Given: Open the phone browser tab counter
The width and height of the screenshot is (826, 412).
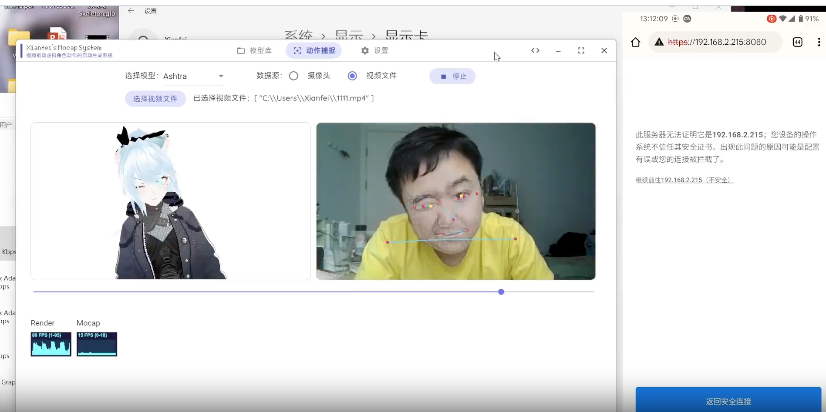Looking at the screenshot, I should [798, 42].
